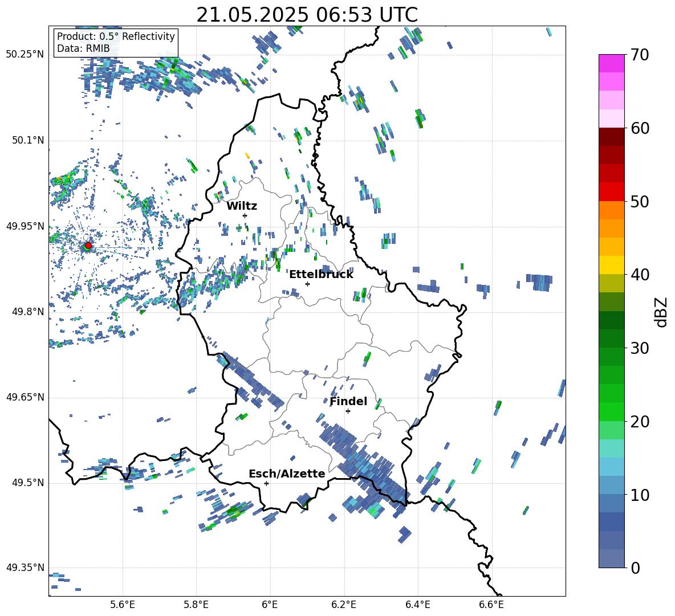Click the bright red colorbar segment near 50
Viewport: 675px width, 616px height.
(x=611, y=192)
